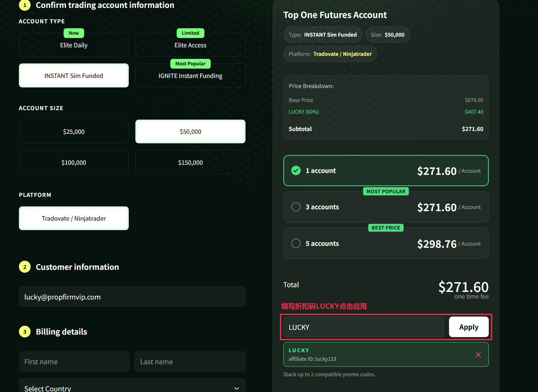
Task: Click the Stack up to 2 promo codes note
Action: tap(329, 374)
